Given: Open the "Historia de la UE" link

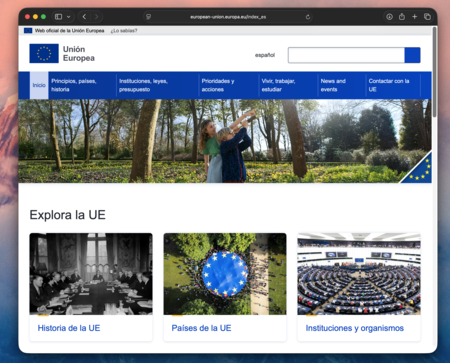Looking at the screenshot, I should click(x=69, y=328).
